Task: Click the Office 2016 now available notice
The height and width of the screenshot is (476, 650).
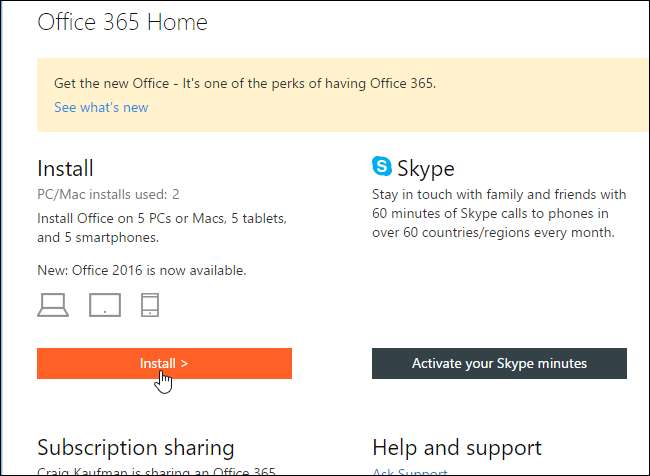Action: click(141, 270)
